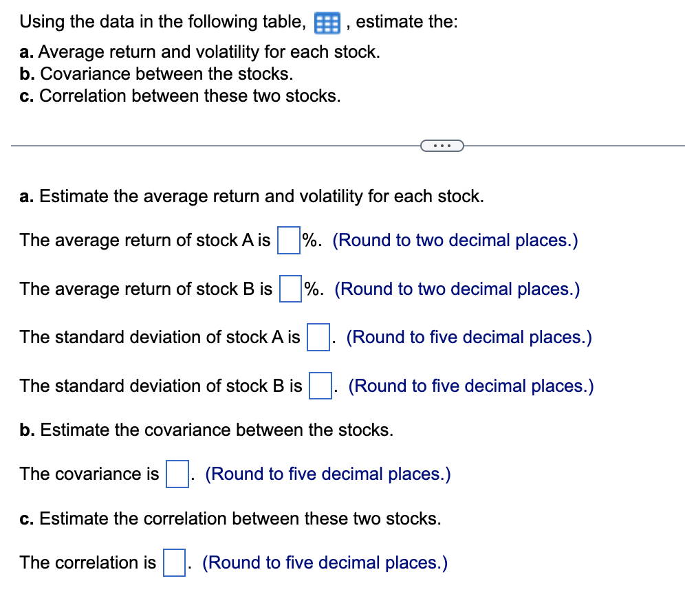Viewport: 685px width, 616px height.
Task: Click part 'a.' question heading text
Action: click(252, 196)
